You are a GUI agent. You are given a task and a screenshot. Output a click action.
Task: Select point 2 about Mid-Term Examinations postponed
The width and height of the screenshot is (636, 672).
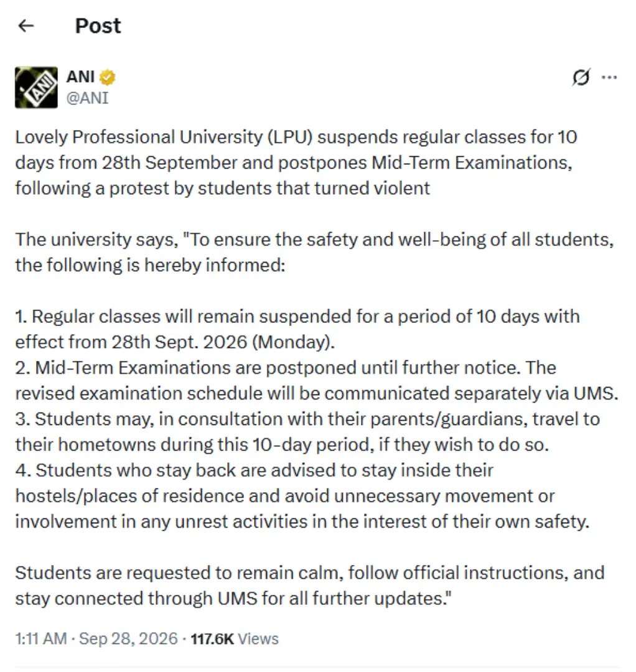tap(317, 381)
